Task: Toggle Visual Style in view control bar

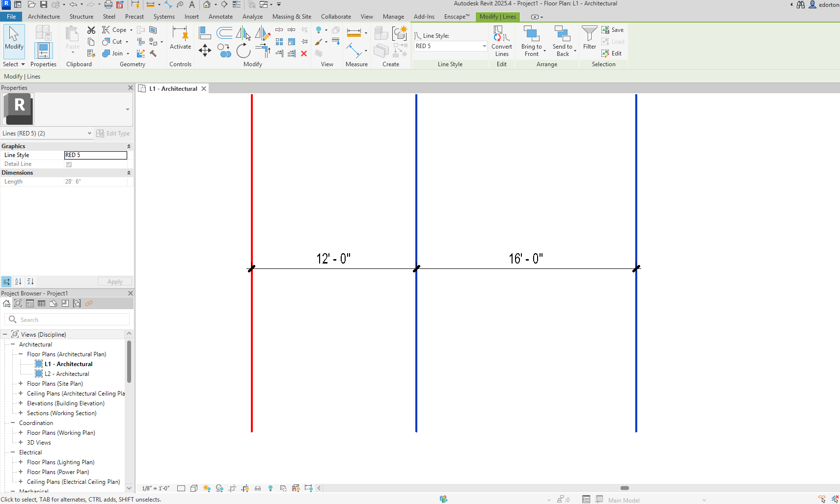Action: (x=194, y=488)
